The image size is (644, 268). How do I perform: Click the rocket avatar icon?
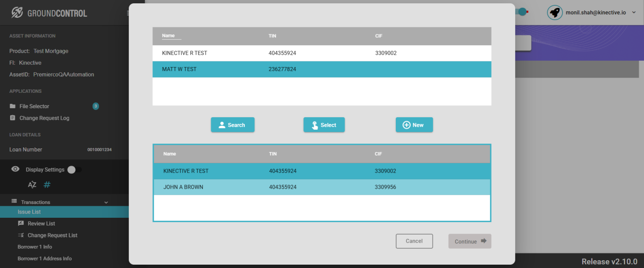click(554, 12)
